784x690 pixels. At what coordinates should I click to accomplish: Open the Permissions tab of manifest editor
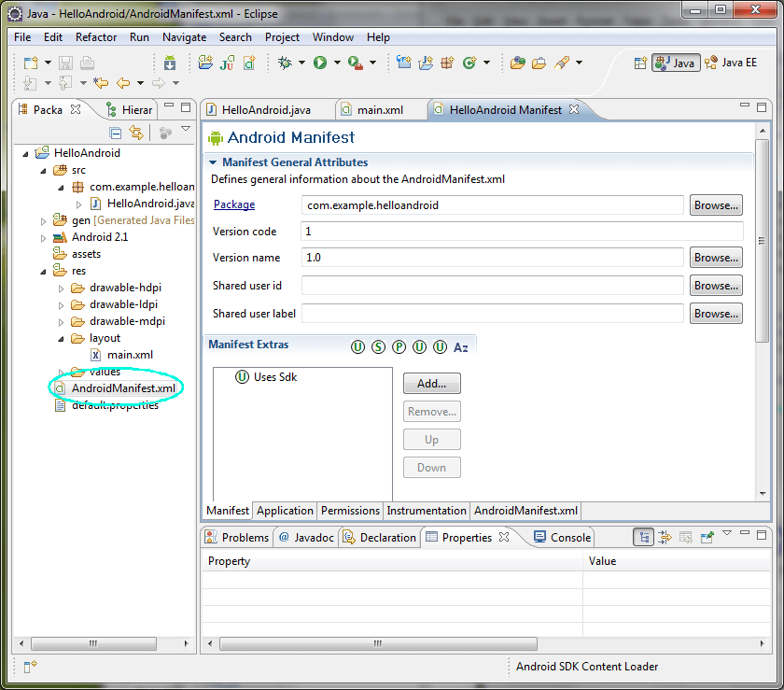click(350, 511)
